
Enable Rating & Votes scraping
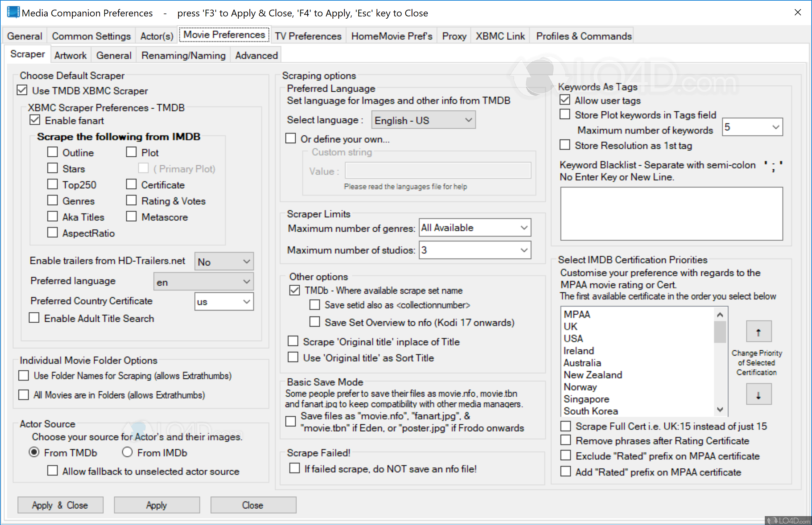[131, 200]
